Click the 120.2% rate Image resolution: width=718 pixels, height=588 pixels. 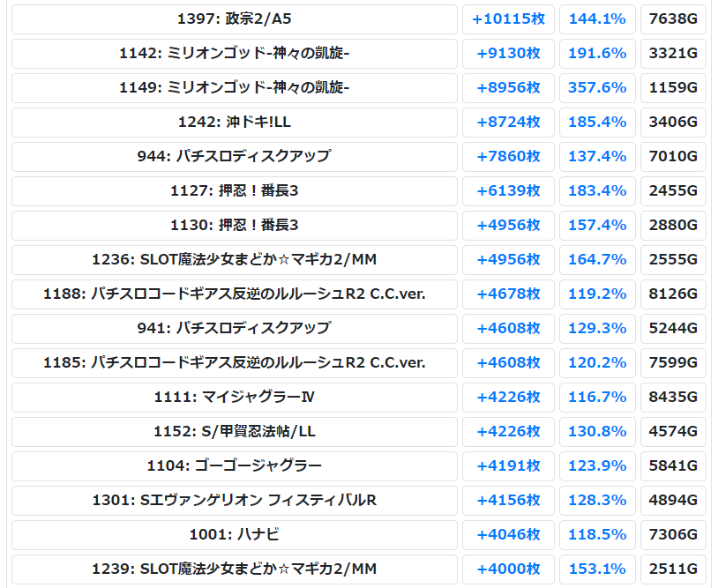click(597, 363)
